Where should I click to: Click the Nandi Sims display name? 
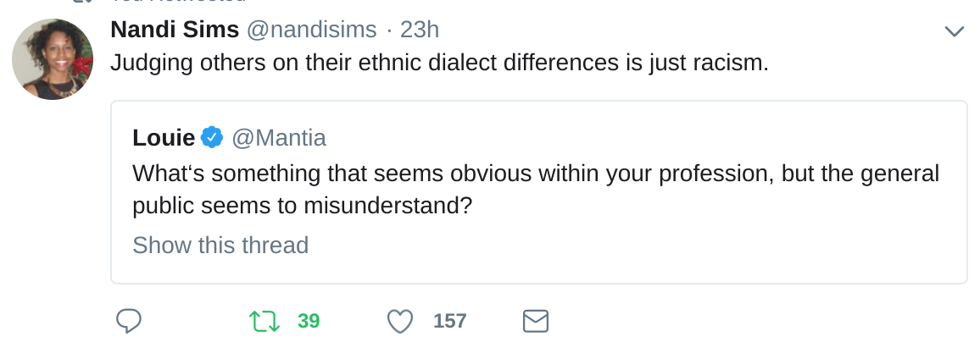(x=175, y=30)
